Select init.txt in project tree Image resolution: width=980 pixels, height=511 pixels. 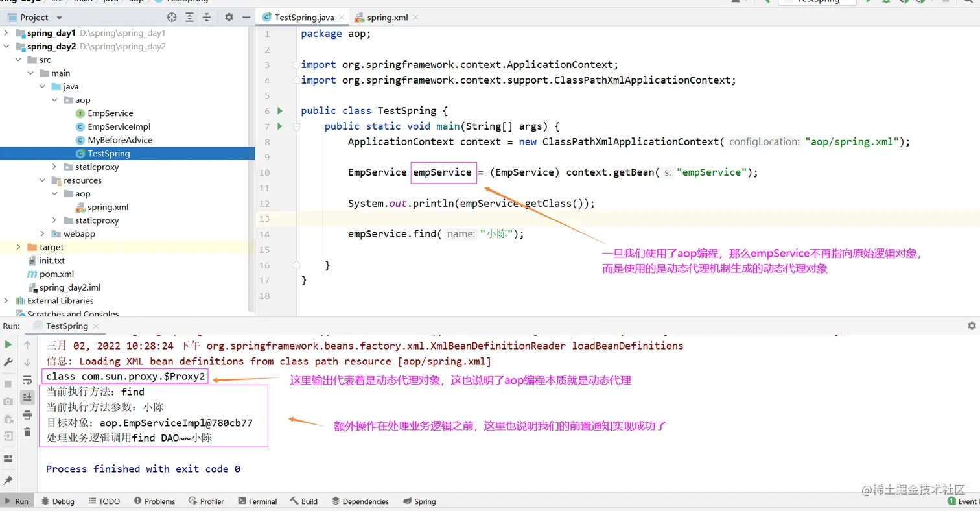tap(52, 261)
